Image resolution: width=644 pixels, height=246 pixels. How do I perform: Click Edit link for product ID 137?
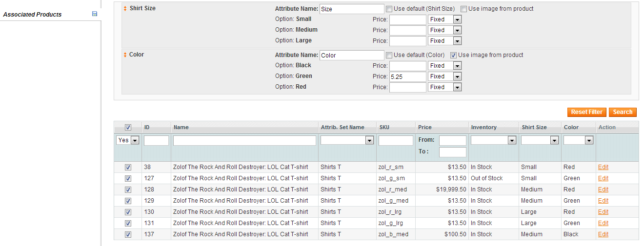603,234
